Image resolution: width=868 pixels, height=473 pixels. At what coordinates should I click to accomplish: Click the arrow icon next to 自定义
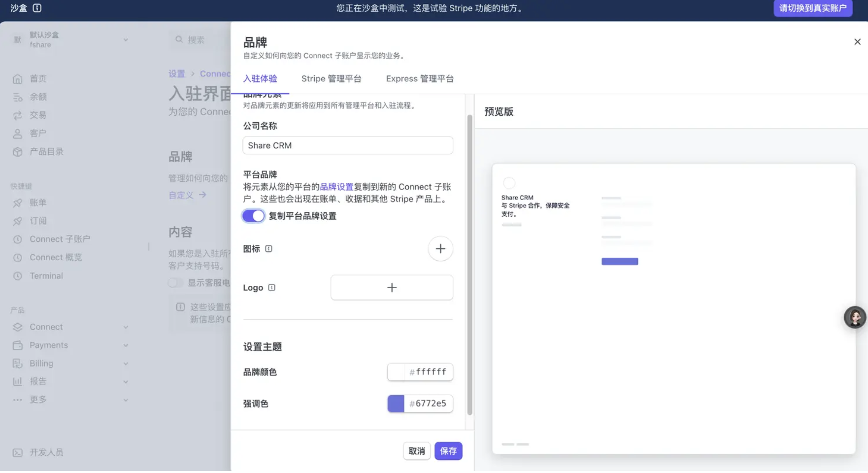click(x=202, y=195)
